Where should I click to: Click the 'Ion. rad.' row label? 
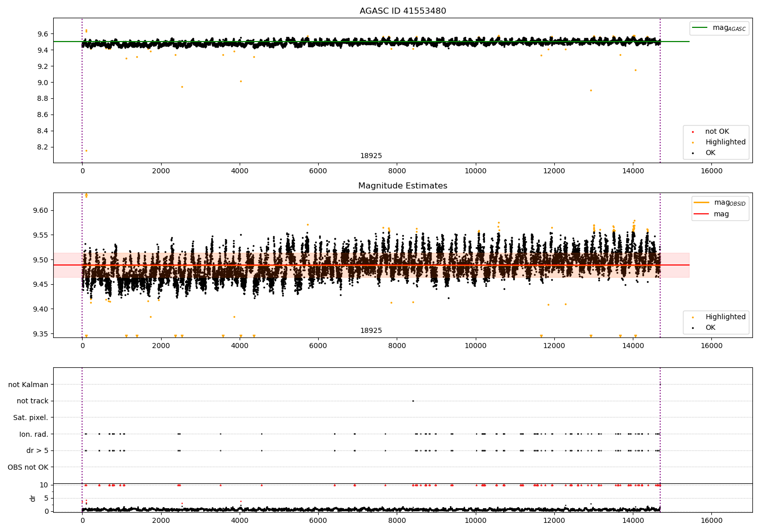(x=34, y=434)
